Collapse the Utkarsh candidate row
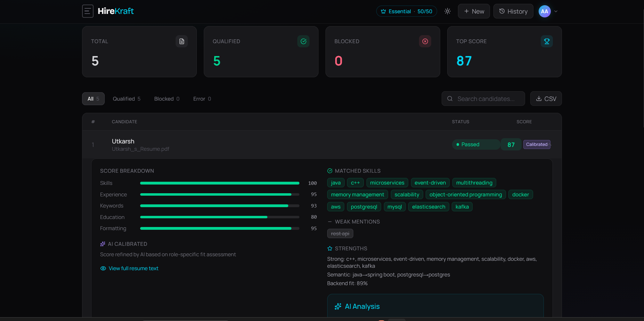This screenshot has height=321, width=644. coord(322,144)
